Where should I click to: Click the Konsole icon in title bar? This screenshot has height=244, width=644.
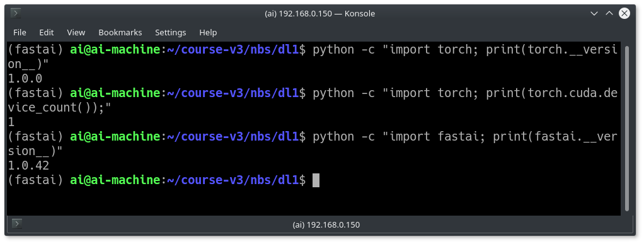pos(16,13)
